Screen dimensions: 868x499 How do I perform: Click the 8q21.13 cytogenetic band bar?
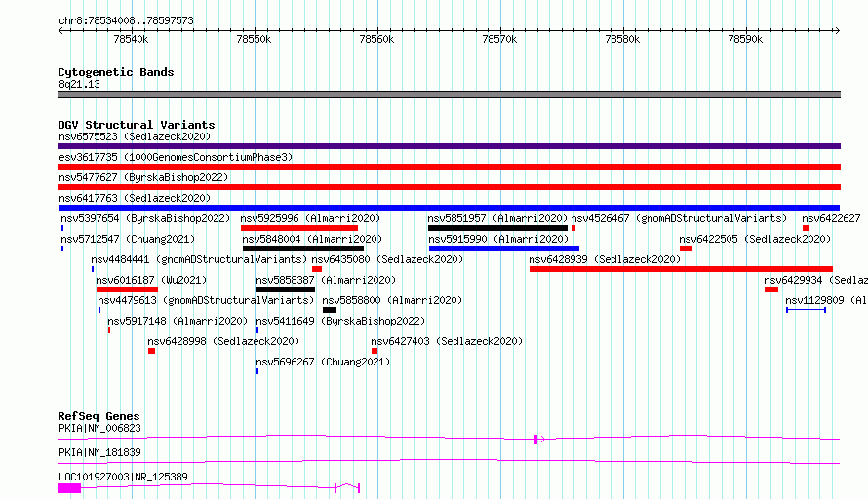coord(449,95)
